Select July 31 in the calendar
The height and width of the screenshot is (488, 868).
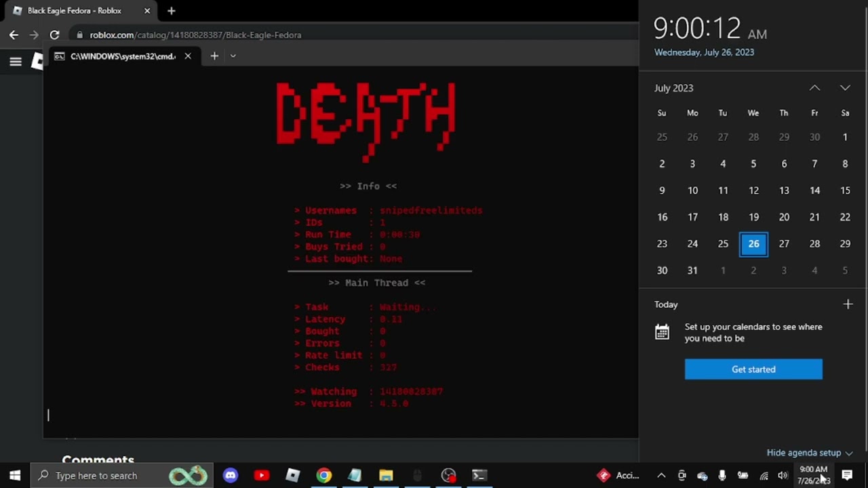(692, 270)
